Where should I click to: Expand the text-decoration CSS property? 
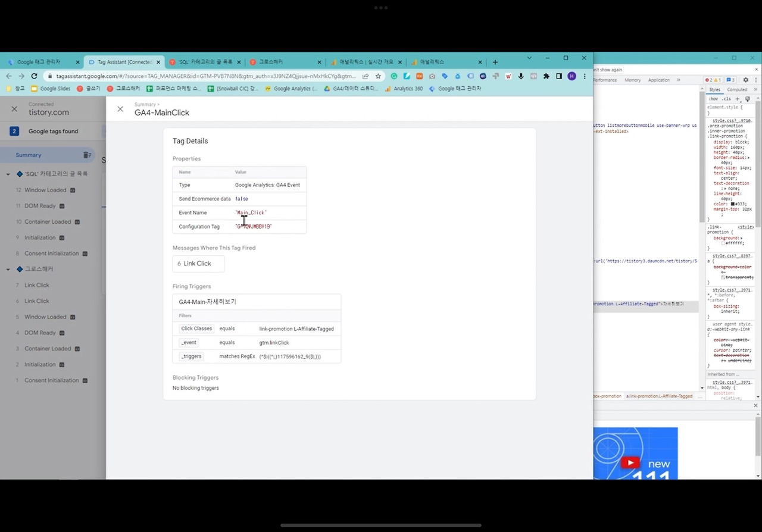pyautogui.click(x=724, y=189)
